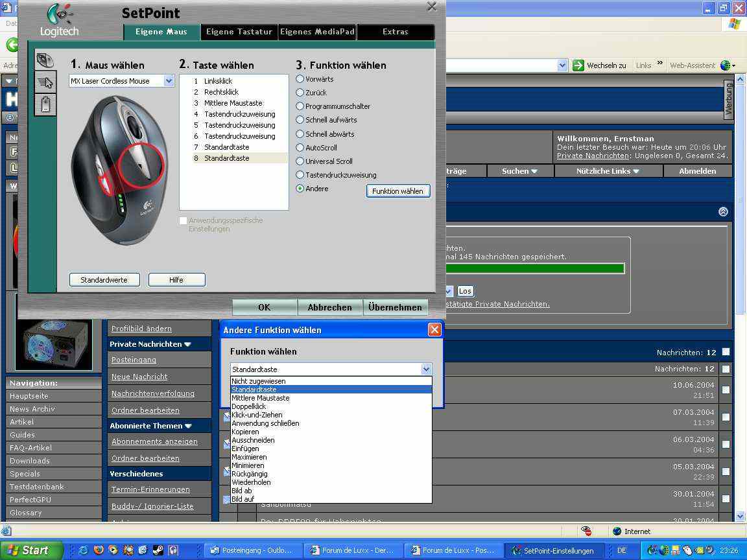Click the Hilfe button
Screen dimensions: 747x560
tap(176, 279)
